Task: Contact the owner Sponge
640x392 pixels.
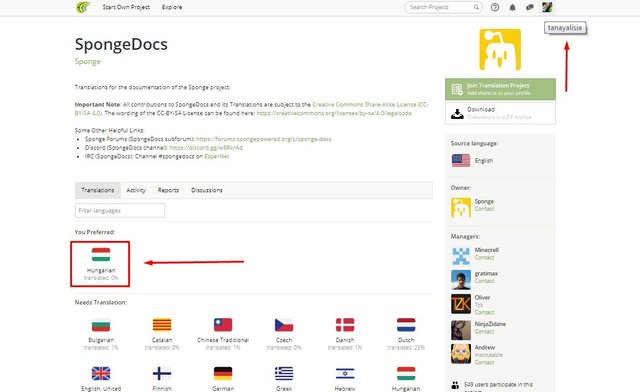Action: [x=484, y=209]
